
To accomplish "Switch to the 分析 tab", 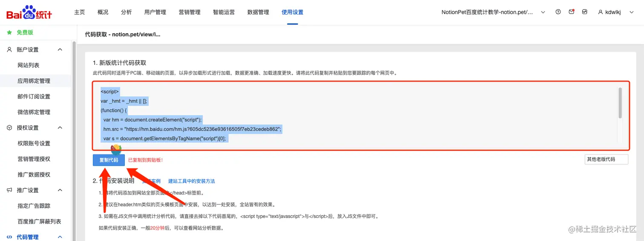I will (126, 12).
